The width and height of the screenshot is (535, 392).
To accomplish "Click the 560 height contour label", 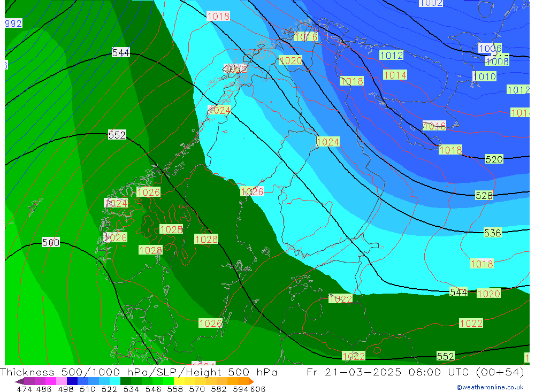I will (51, 243).
